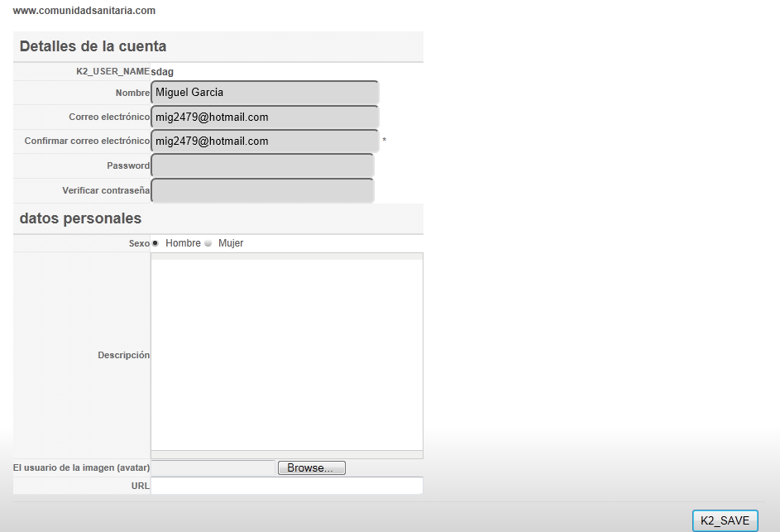Focus the Password input field
The height and width of the screenshot is (532, 780).
262,165
